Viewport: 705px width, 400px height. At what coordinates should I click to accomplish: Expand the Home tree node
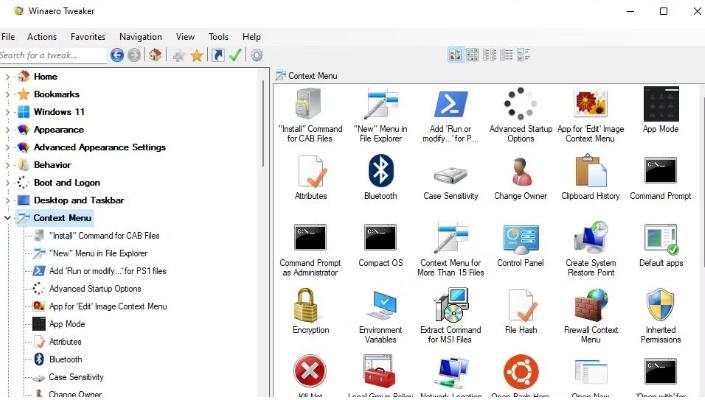(x=7, y=77)
